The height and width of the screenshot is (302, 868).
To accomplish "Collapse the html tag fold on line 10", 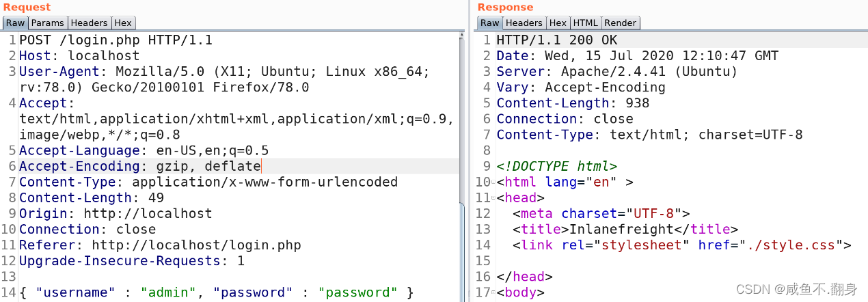I will pos(493,183).
